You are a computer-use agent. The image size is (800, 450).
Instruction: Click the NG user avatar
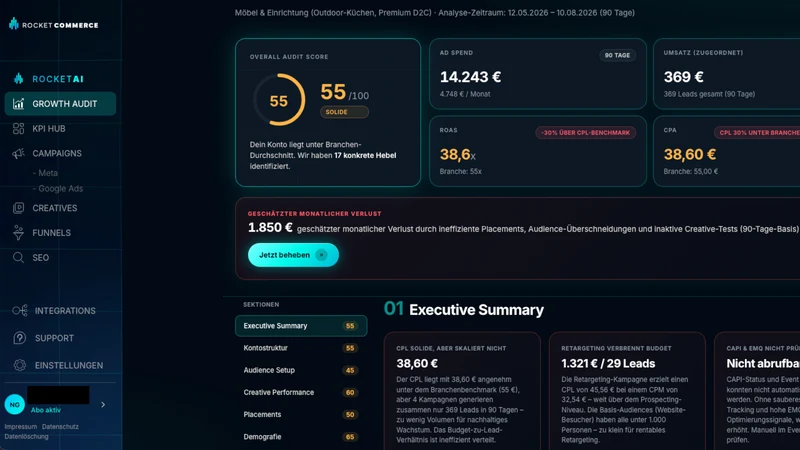click(x=14, y=405)
